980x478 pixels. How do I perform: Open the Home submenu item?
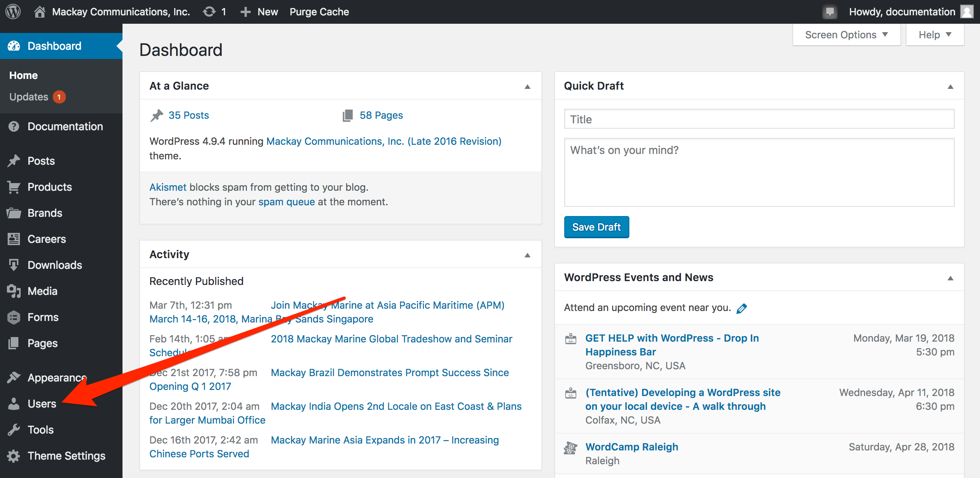(x=23, y=75)
